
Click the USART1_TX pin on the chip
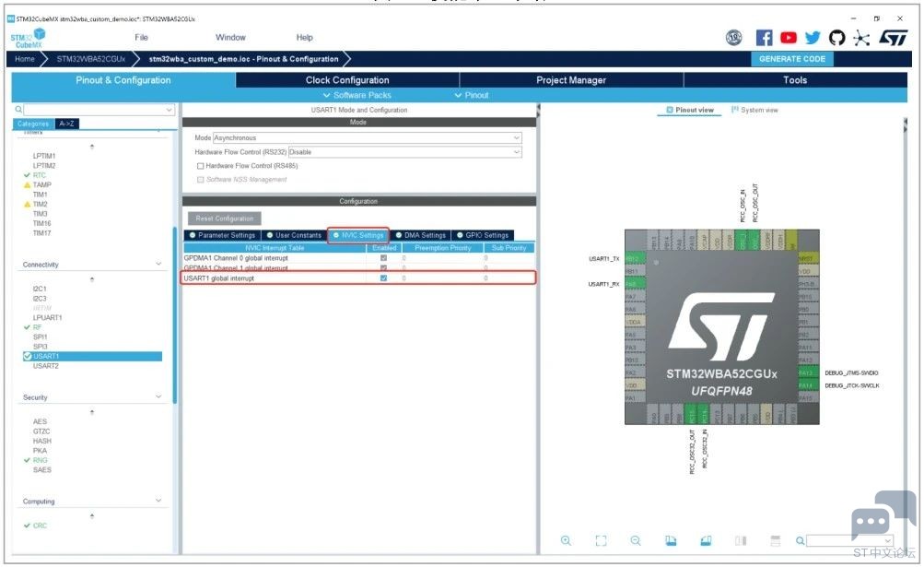click(x=635, y=258)
